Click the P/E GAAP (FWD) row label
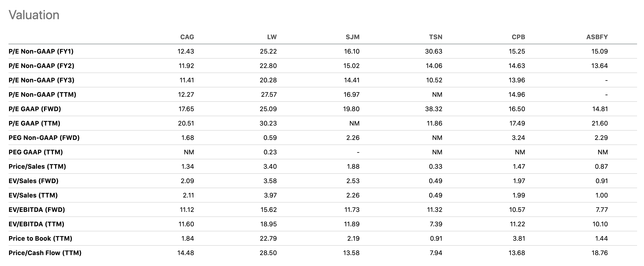644x266 pixels. [x=35, y=109]
